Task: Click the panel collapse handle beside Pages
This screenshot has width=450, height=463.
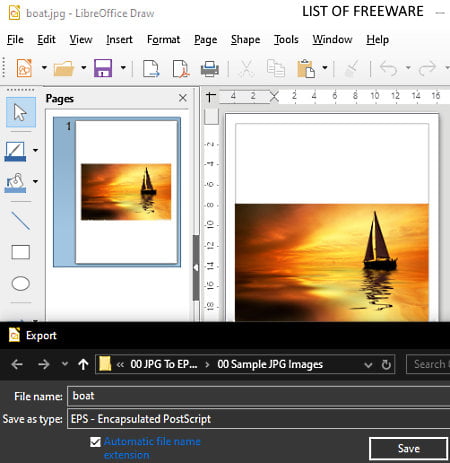Action: [196, 268]
